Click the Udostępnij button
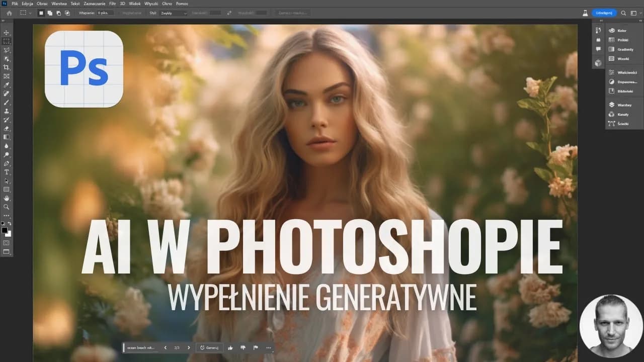Image resolution: width=644 pixels, height=362 pixels. click(605, 13)
